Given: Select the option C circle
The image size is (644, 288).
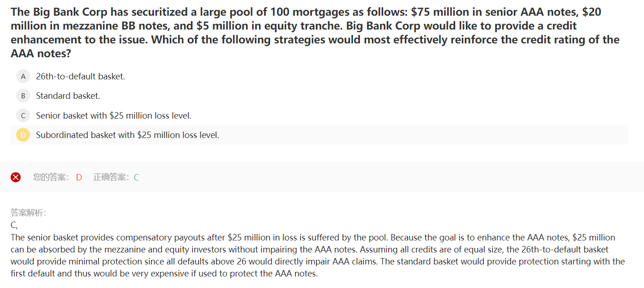Looking at the screenshot, I should click(23, 115).
